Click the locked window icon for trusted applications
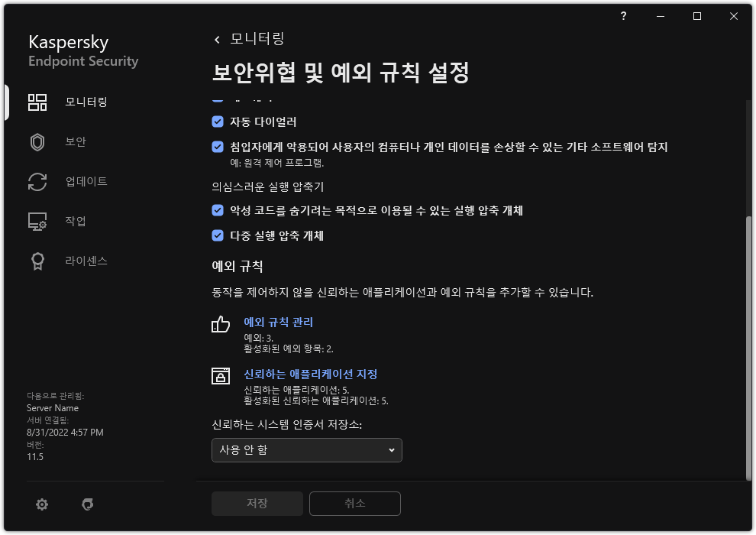The height and width of the screenshot is (535, 756). pos(221,376)
